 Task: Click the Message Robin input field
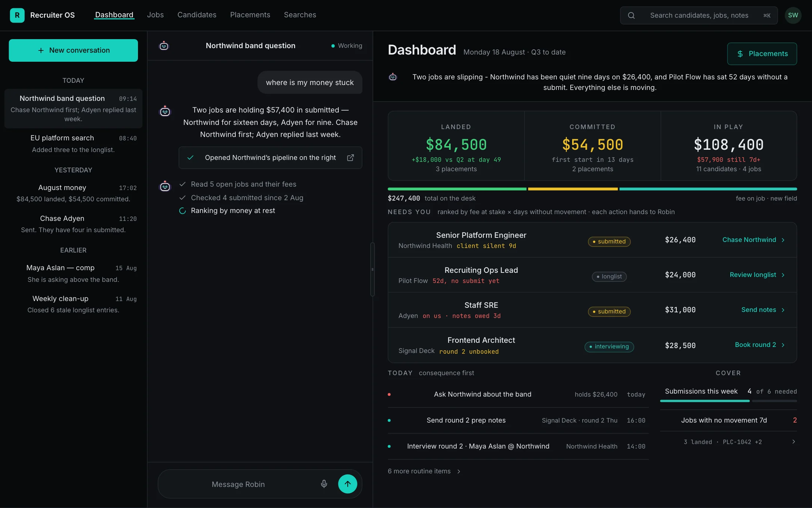238,484
